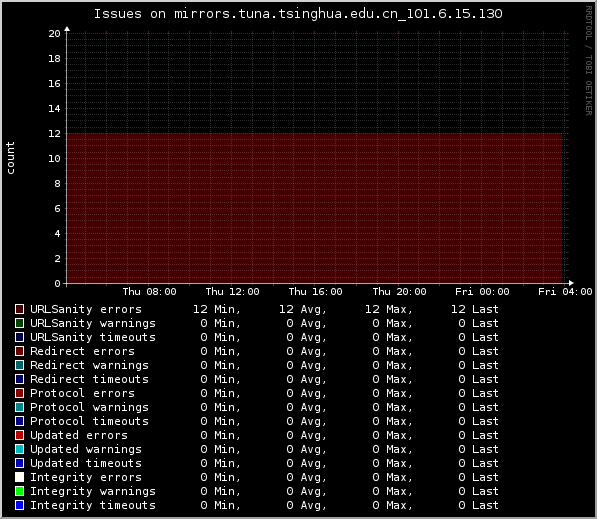The height and width of the screenshot is (519, 597).
Task: Click the graph title with mirror hostname
Action: [x=298, y=14]
